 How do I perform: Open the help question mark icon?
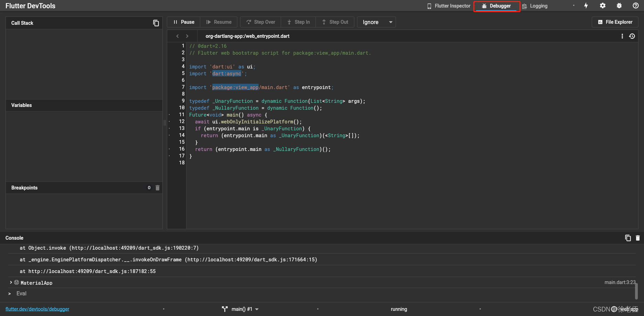point(636,6)
